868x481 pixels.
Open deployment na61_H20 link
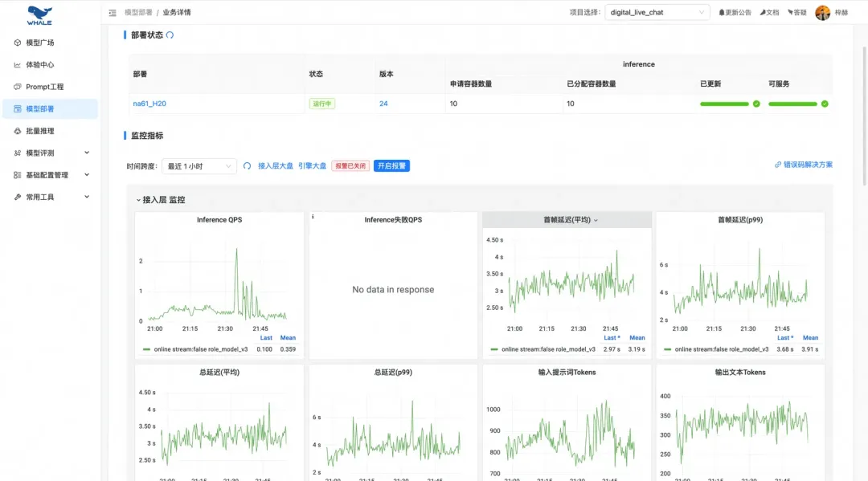[x=149, y=104]
